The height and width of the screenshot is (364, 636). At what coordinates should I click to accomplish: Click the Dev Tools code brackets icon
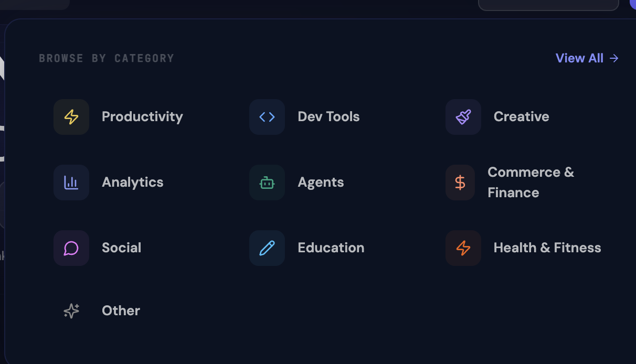pos(267,116)
